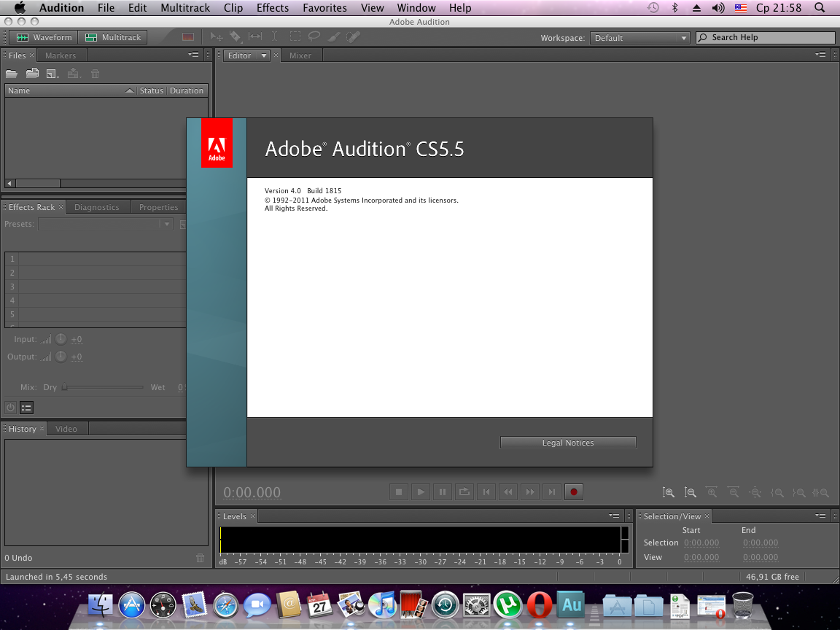Open the Effects Rack Presets dropdown

coord(106,225)
